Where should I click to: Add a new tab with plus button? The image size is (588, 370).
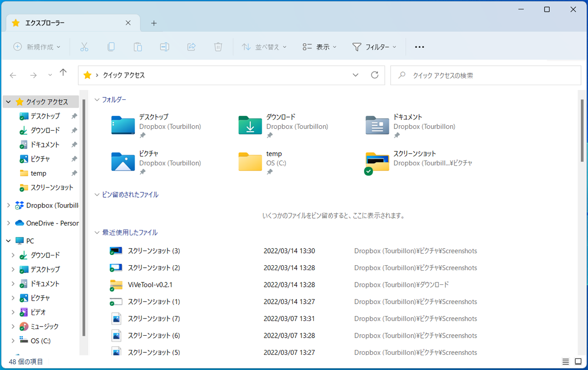click(154, 23)
